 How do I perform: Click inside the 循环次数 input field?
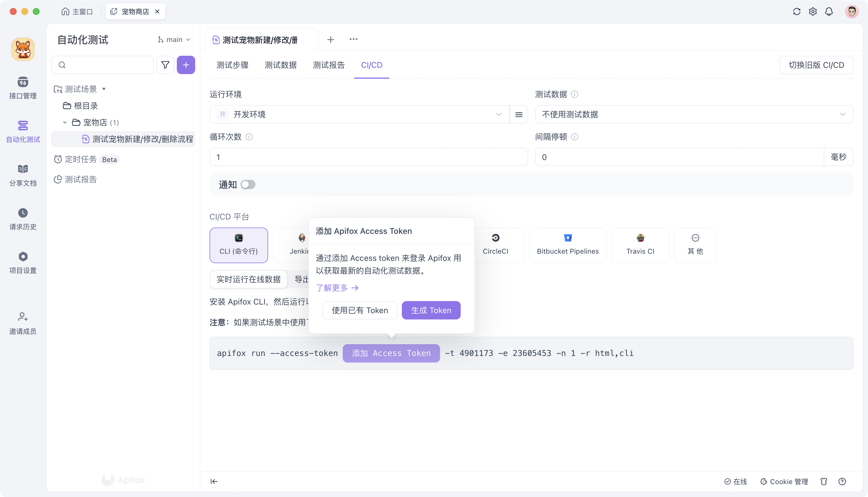pyautogui.click(x=368, y=157)
